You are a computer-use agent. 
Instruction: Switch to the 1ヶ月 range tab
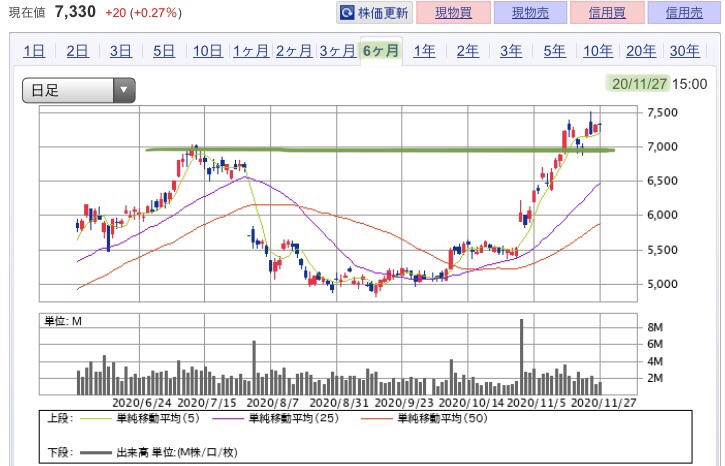[251, 51]
